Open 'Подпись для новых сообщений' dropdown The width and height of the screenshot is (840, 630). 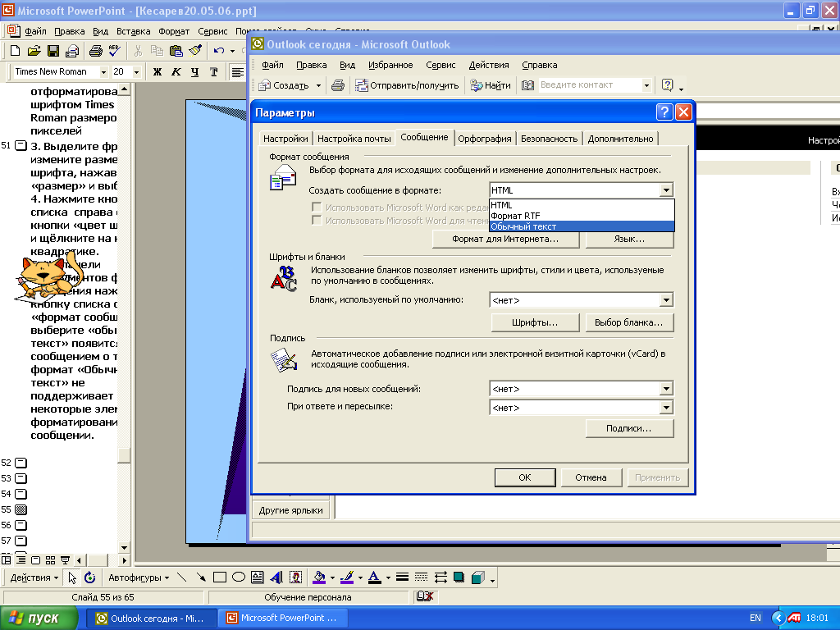click(x=666, y=389)
